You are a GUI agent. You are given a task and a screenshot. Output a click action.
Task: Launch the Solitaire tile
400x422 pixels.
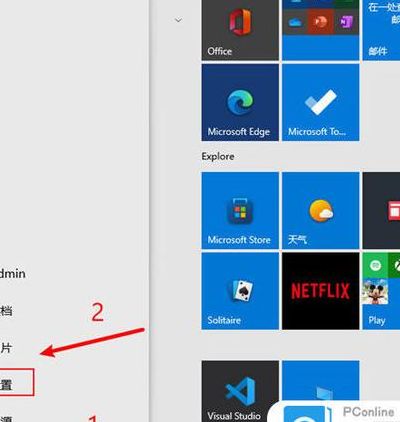(240, 291)
